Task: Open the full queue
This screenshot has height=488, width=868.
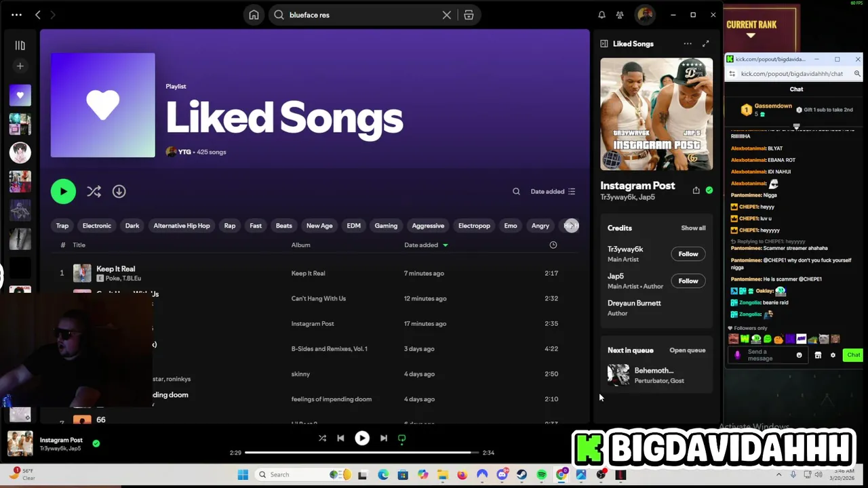Action: [688, 350]
